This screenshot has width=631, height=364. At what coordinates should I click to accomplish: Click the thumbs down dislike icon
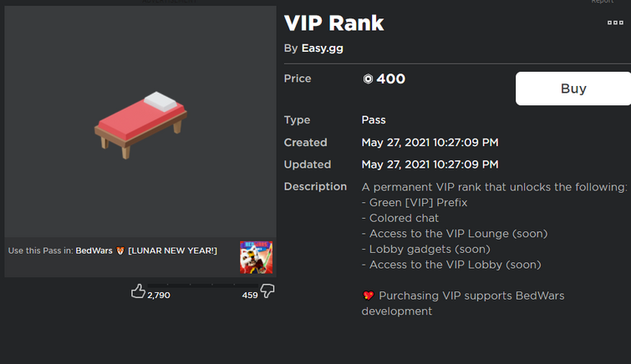(x=267, y=291)
